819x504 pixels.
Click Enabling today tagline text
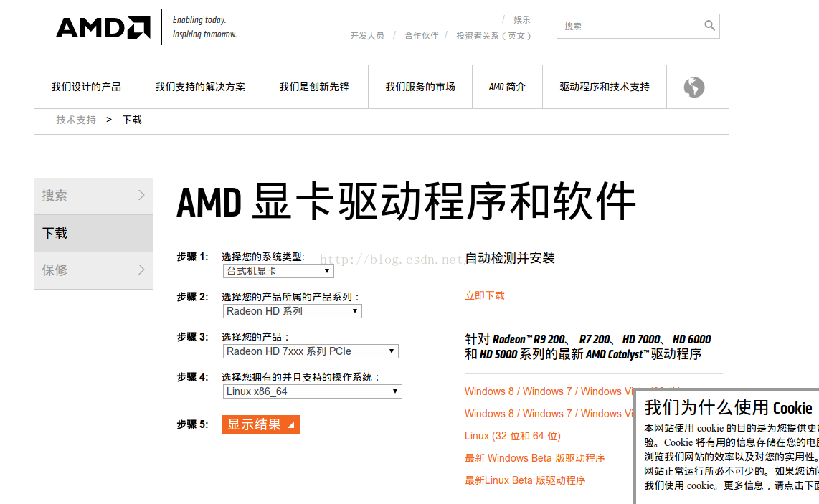pyautogui.click(x=199, y=20)
